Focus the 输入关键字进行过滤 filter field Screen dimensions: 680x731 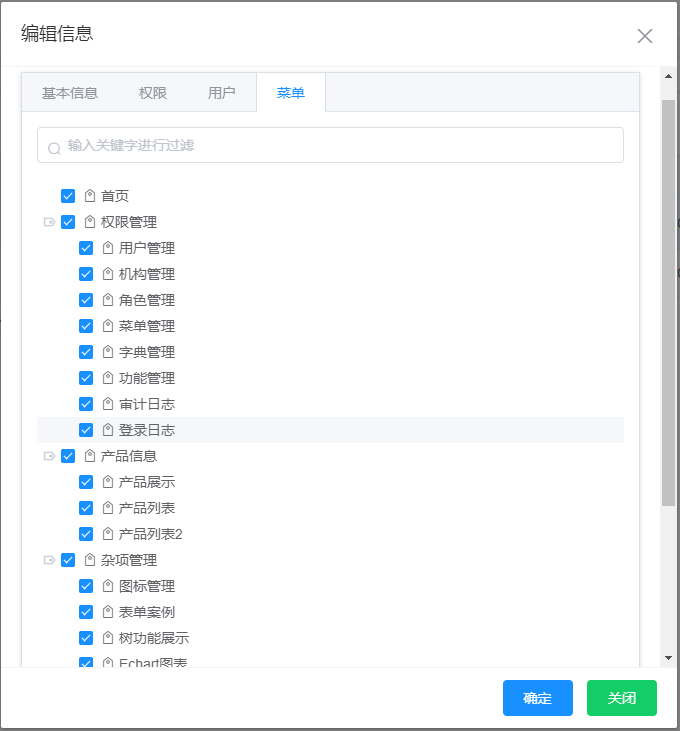tap(330, 145)
